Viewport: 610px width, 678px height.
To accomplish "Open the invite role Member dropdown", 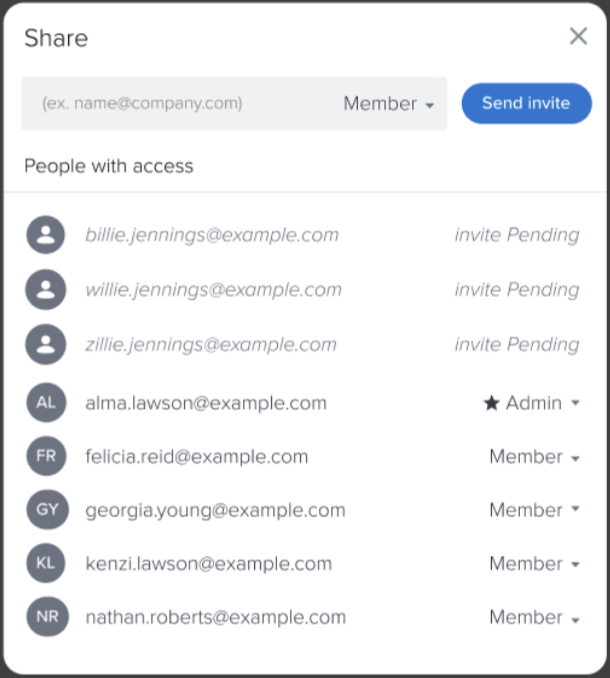I will coord(389,104).
